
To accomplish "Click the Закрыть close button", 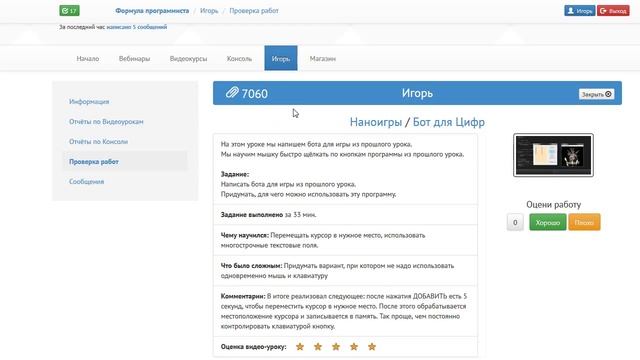I will coord(596,94).
